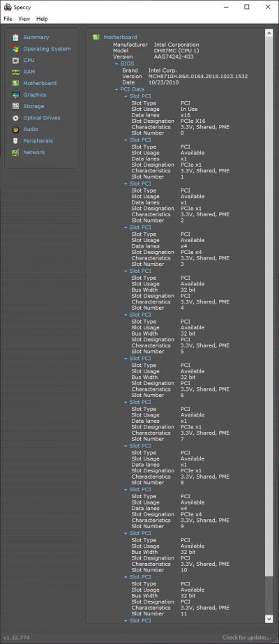Open the View menu
Image resolution: width=279 pixels, height=644 pixels.
[24, 19]
